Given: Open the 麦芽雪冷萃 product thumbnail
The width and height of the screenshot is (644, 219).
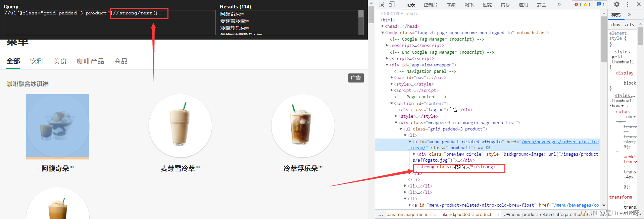Looking at the screenshot, I should pos(180,126).
